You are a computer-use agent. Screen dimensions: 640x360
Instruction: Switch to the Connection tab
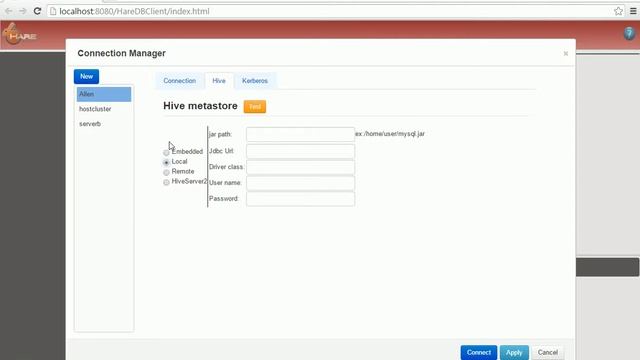[x=180, y=81]
